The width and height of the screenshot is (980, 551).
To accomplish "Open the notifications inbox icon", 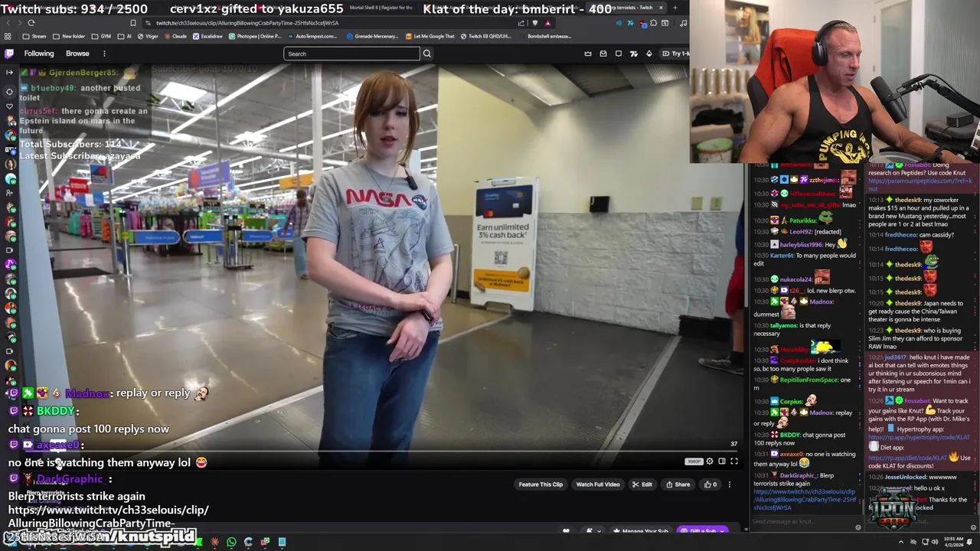I will tap(603, 54).
